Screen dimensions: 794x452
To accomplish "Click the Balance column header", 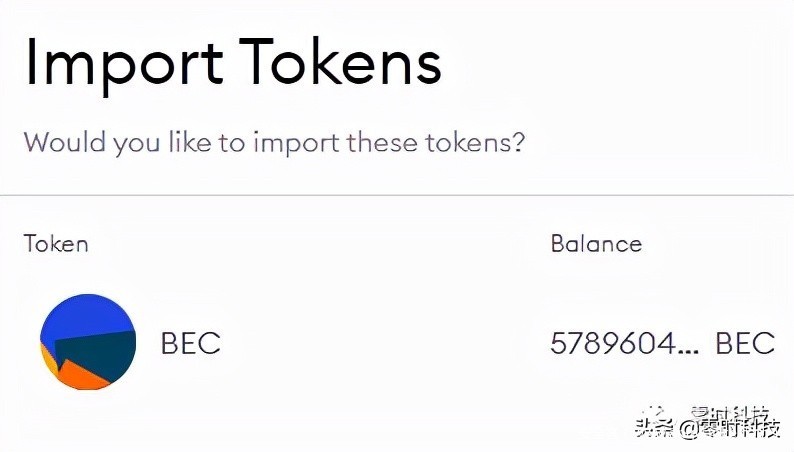I will (x=597, y=243).
